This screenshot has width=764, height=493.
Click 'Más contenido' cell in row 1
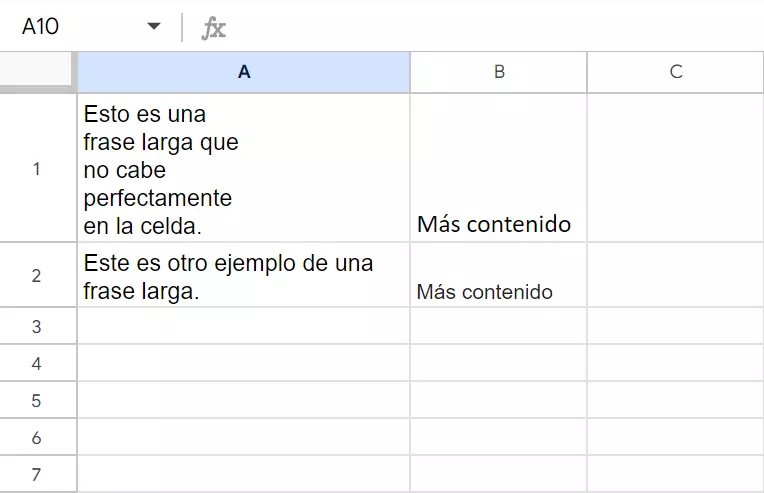pyautogui.click(x=498, y=168)
